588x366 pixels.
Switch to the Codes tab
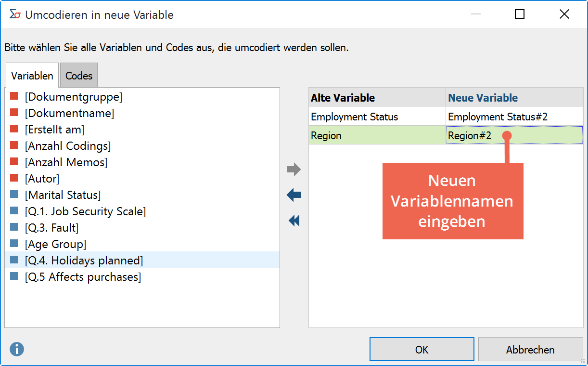point(79,76)
